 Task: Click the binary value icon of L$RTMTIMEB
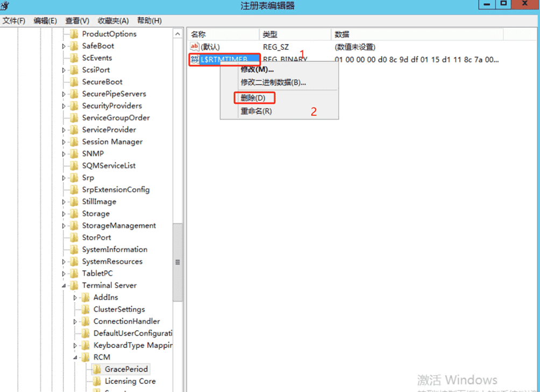point(195,59)
